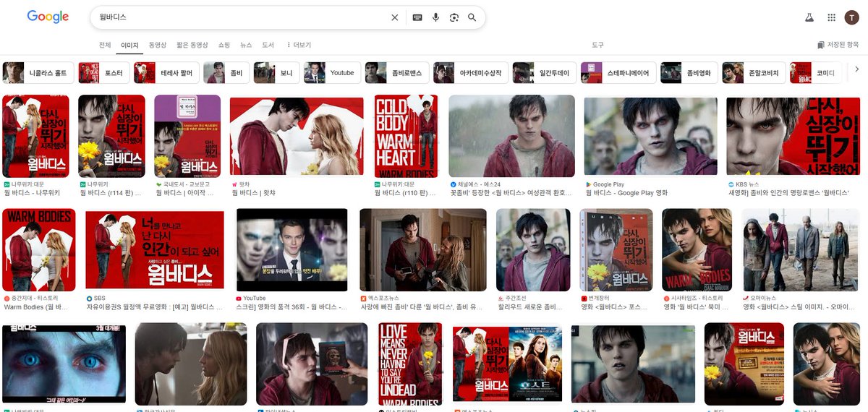
Task: Open the Love Means Never Undead poster
Action: (x=410, y=364)
